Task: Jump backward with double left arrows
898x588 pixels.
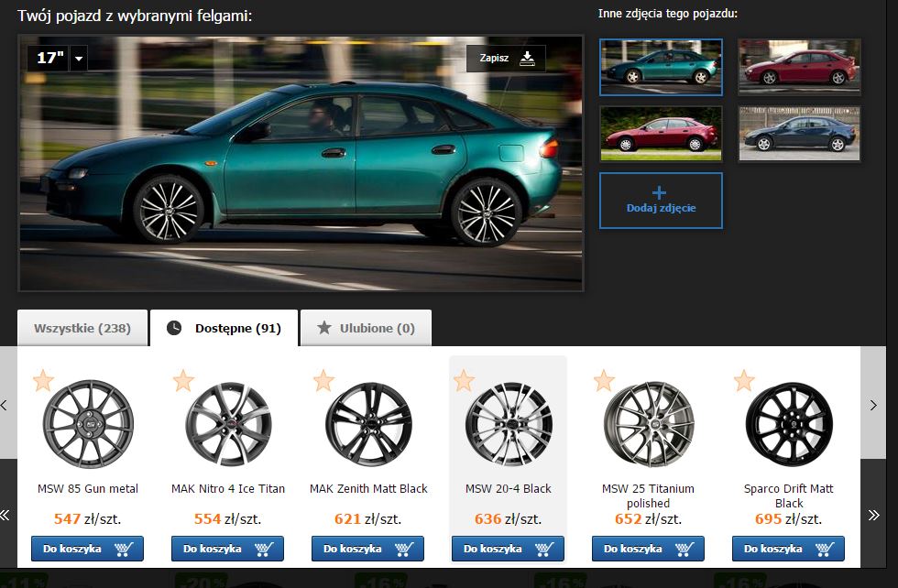Action: (5, 515)
